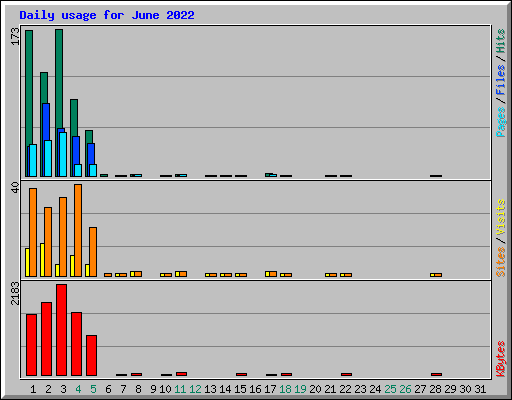Click green weekend day "5" on the axis
Screen dimensions: 512x400
pyautogui.click(x=93, y=389)
